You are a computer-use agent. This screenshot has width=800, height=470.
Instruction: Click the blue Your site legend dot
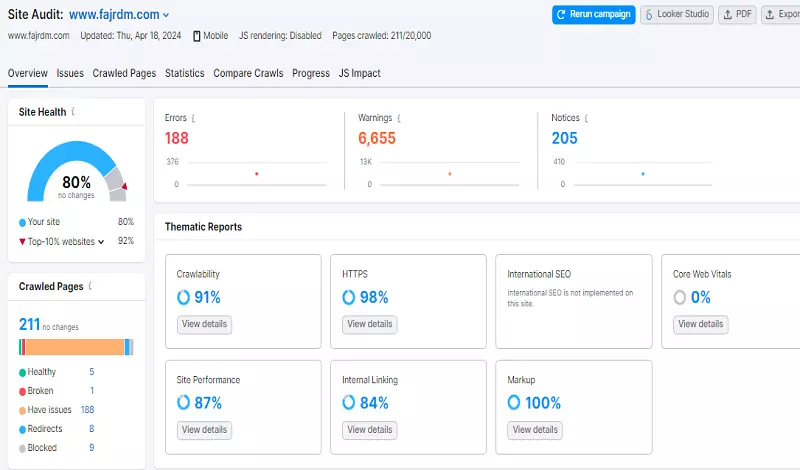point(22,222)
